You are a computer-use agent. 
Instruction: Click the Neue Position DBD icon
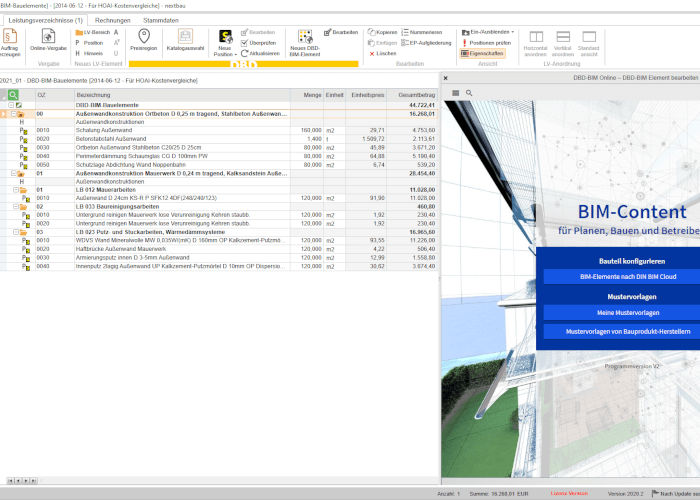pos(225,37)
